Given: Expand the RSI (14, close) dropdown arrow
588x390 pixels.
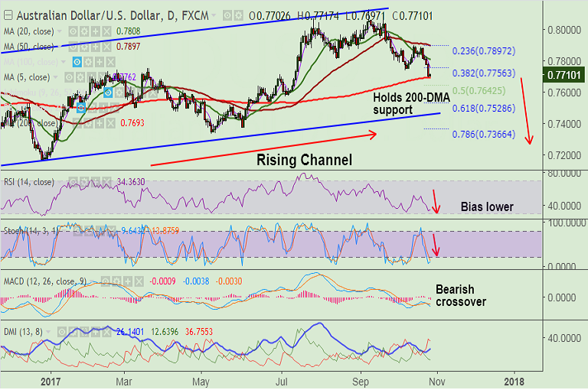Looking at the screenshot, I should pos(60,182).
